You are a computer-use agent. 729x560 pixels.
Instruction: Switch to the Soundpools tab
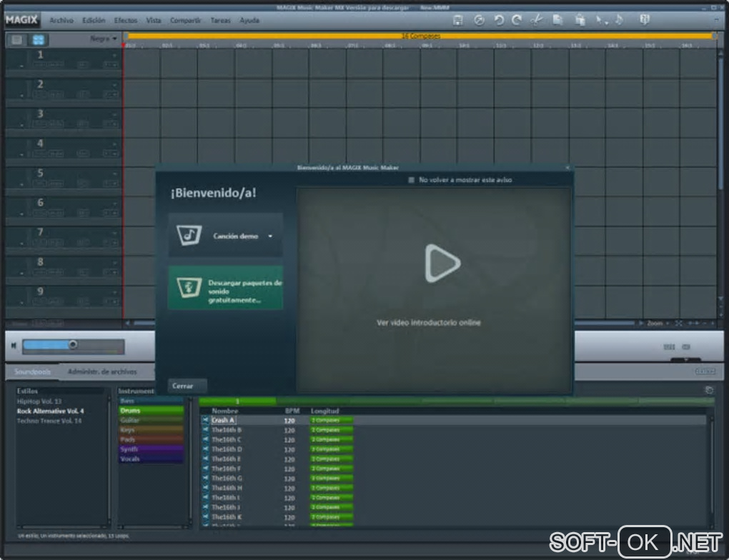point(32,371)
